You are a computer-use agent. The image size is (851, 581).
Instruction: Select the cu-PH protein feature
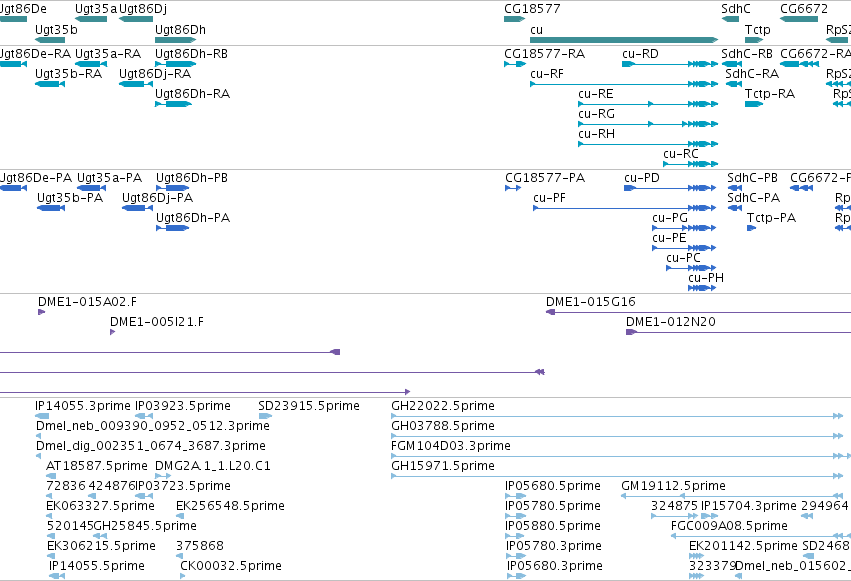point(702,288)
